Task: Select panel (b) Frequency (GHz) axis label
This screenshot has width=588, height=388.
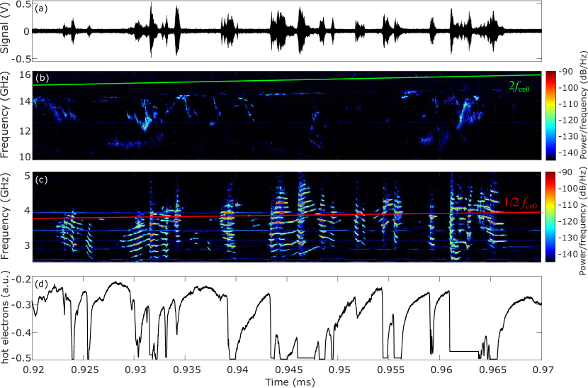Action: 5,115
